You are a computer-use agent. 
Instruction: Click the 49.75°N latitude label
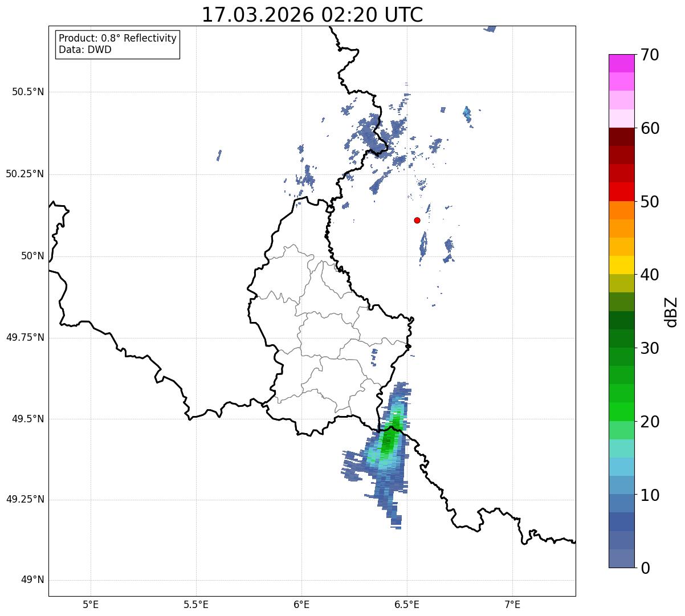pos(25,337)
